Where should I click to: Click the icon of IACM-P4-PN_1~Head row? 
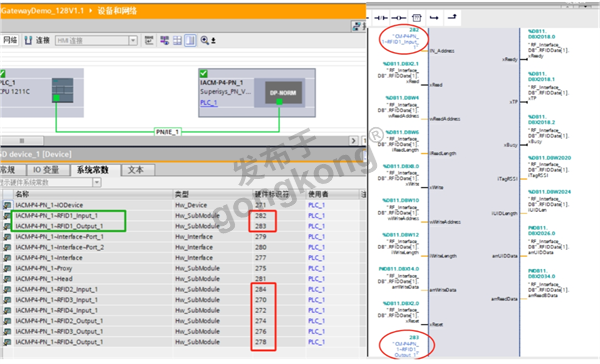7,279
